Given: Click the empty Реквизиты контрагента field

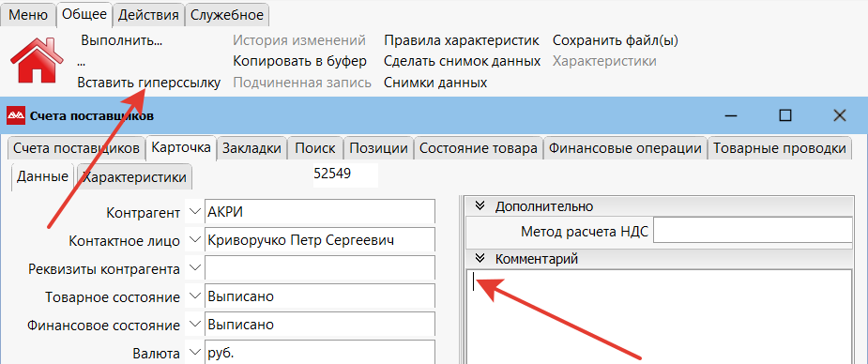Looking at the screenshot, I should 319,268.
